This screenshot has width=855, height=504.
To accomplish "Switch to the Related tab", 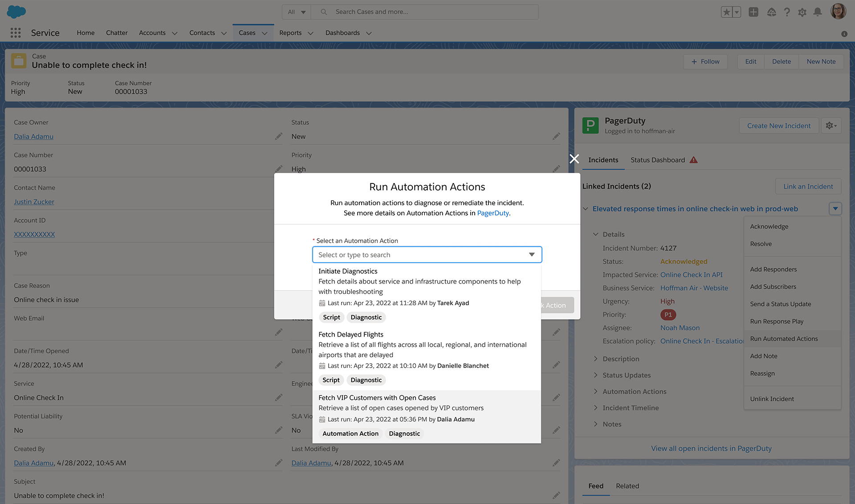I will (x=627, y=486).
